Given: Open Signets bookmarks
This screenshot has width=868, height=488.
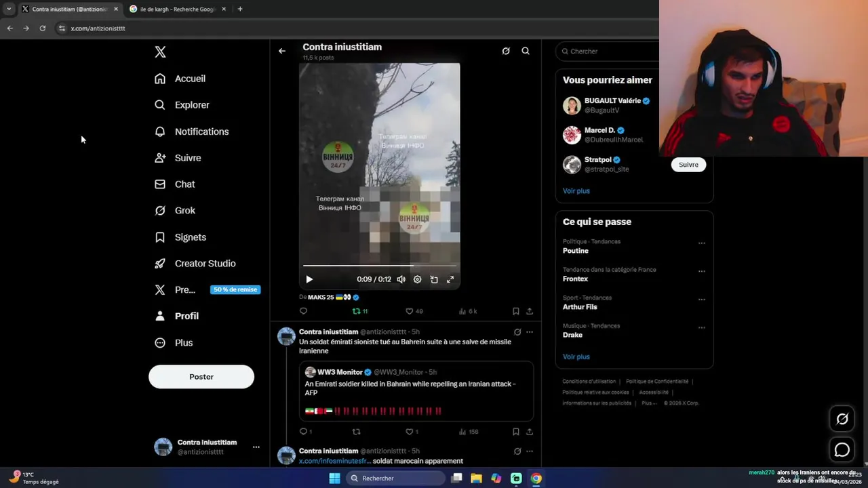Looking at the screenshot, I should tap(180, 237).
